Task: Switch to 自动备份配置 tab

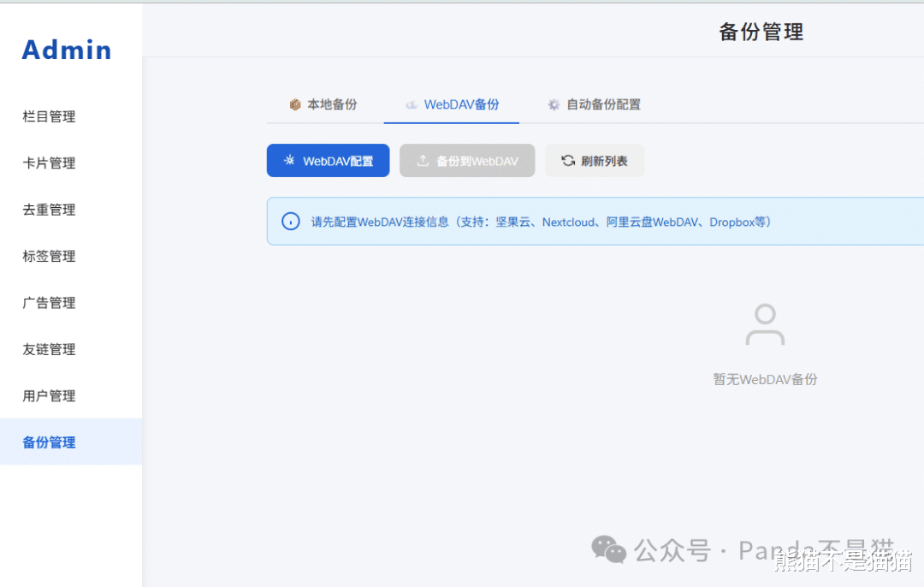Action: (594, 104)
